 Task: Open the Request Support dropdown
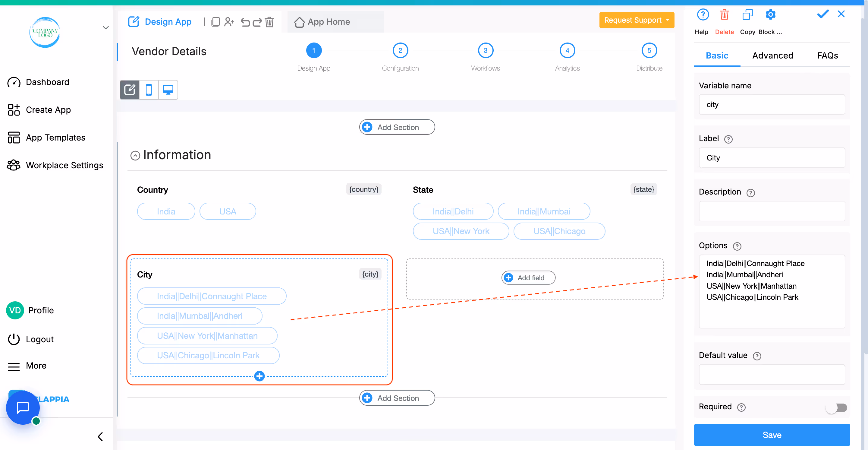click(636, 20)
